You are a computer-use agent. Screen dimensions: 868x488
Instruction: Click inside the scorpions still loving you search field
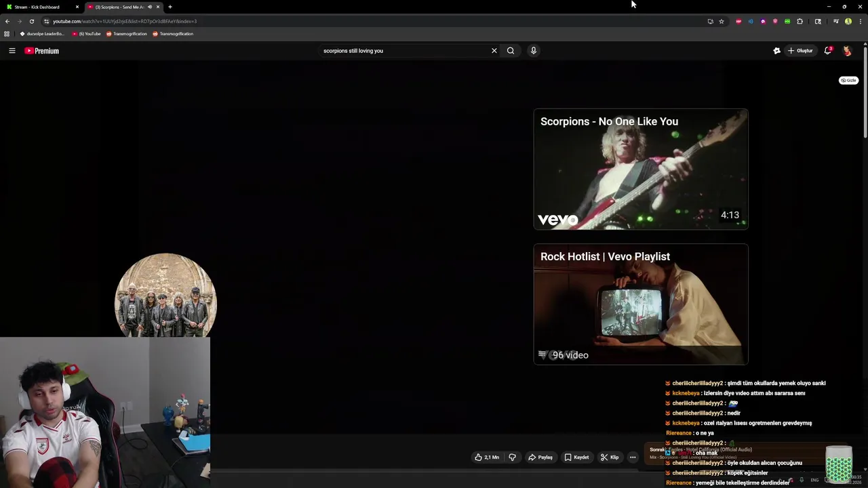[x=403, y=51]
